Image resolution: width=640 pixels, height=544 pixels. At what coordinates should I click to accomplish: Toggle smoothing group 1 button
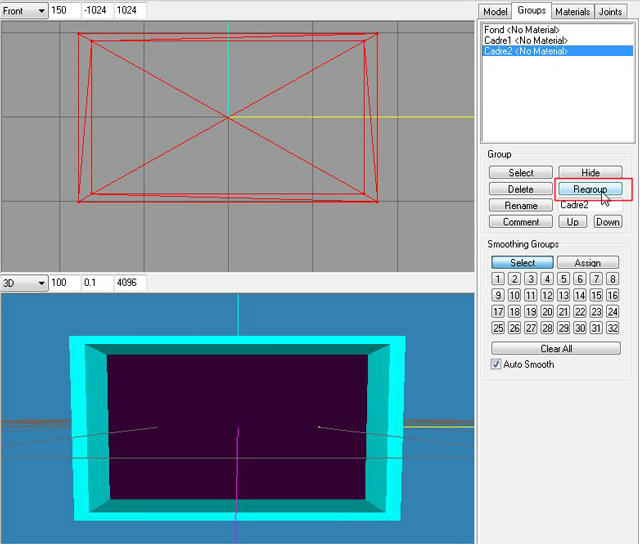pos(498,279)
